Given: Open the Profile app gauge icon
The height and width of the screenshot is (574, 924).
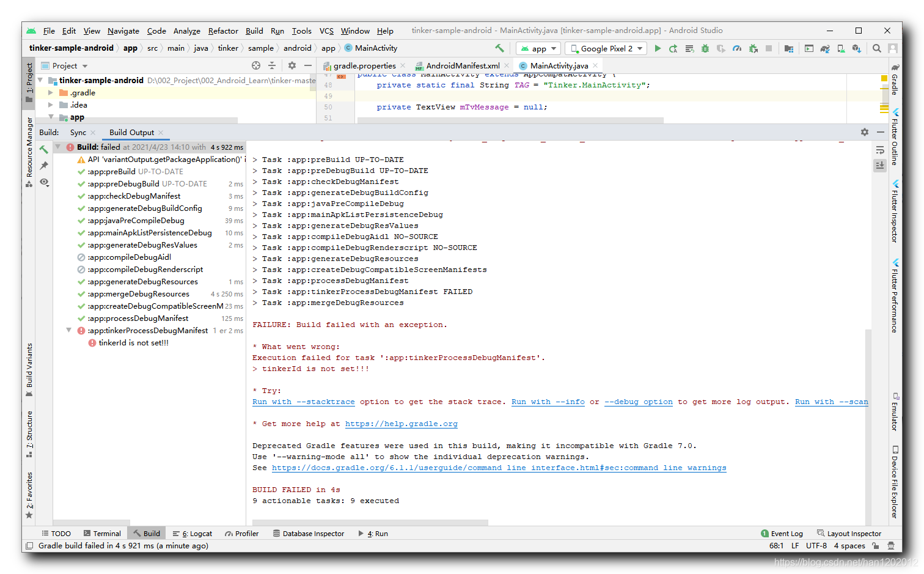Looking at the screenshot, I should [x=737, y=48].
